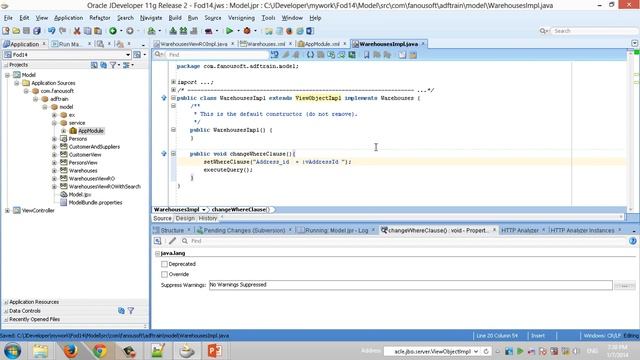Click the Suppress Warnings ellipsis button
Screen dimensions: 640x360
click(x=624, y=285)
